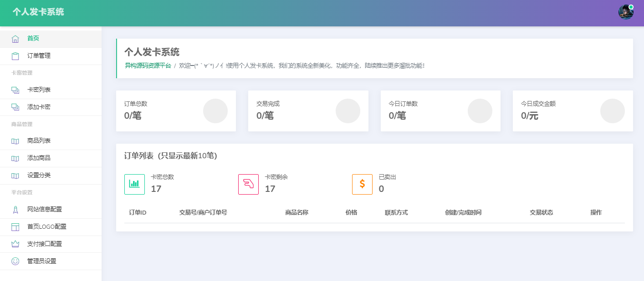Open 管理员设置 via its smiley icon
644x281 pixels.
(x=16, y=261)
